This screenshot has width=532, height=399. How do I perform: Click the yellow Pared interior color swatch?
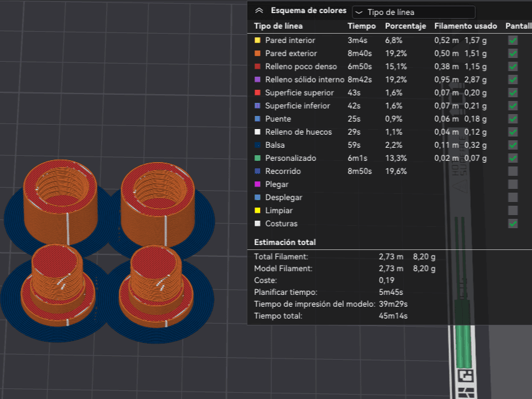(258, 41)
